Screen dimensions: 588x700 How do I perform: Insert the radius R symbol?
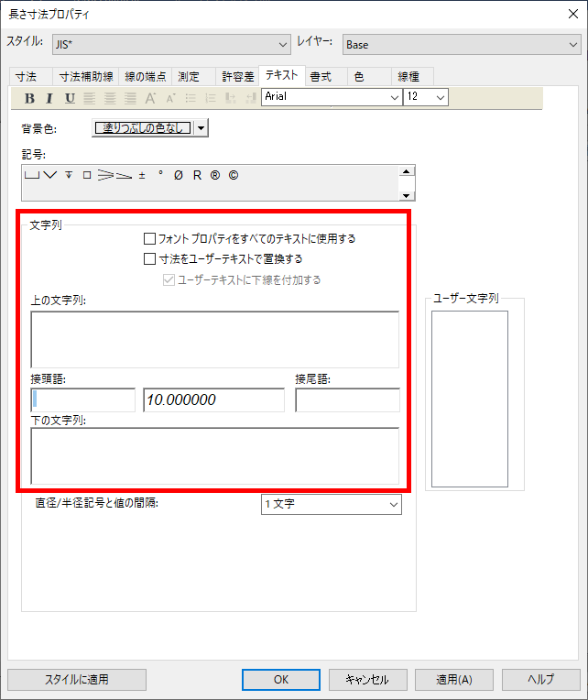pyautogui.click(x=197, y=175)
